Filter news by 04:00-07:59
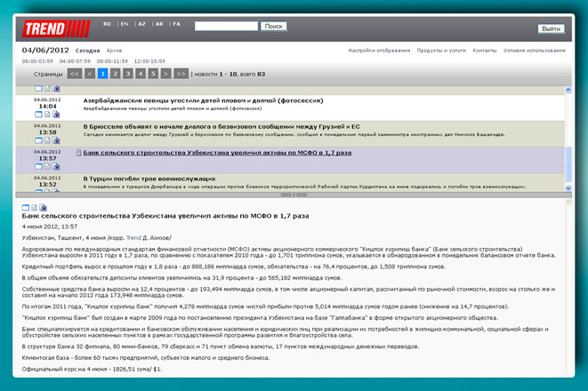This screenshot has height=391, width=588. point(75,61)
